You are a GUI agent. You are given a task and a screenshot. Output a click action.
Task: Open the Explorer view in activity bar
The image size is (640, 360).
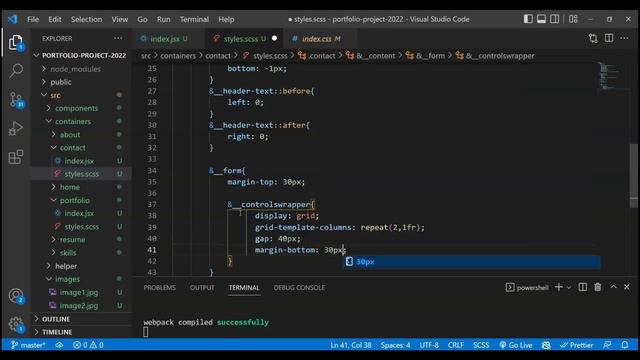(16, 42)
